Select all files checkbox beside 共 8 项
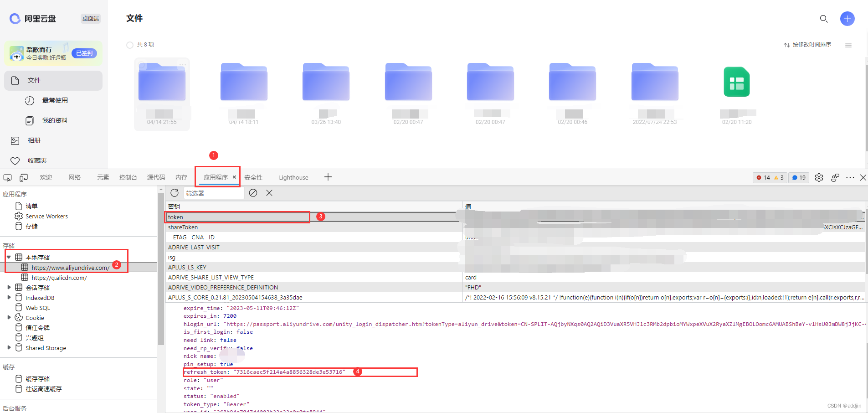The height and width of the screenshot is (413, 868). pos(130,45)
